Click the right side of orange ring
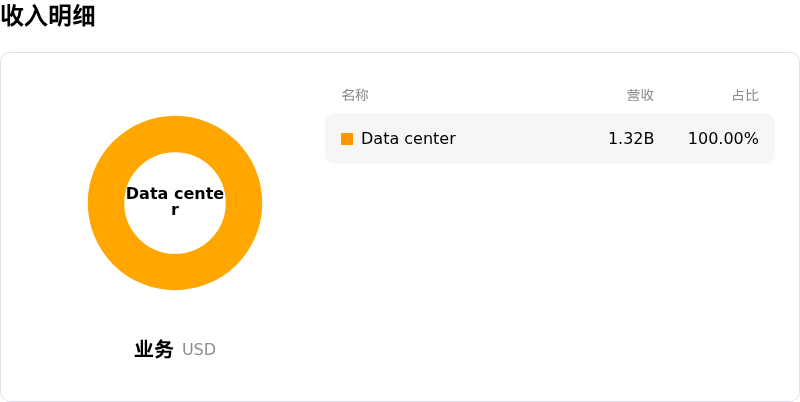This screenshot has height=402, width=800. coord(244,203)
